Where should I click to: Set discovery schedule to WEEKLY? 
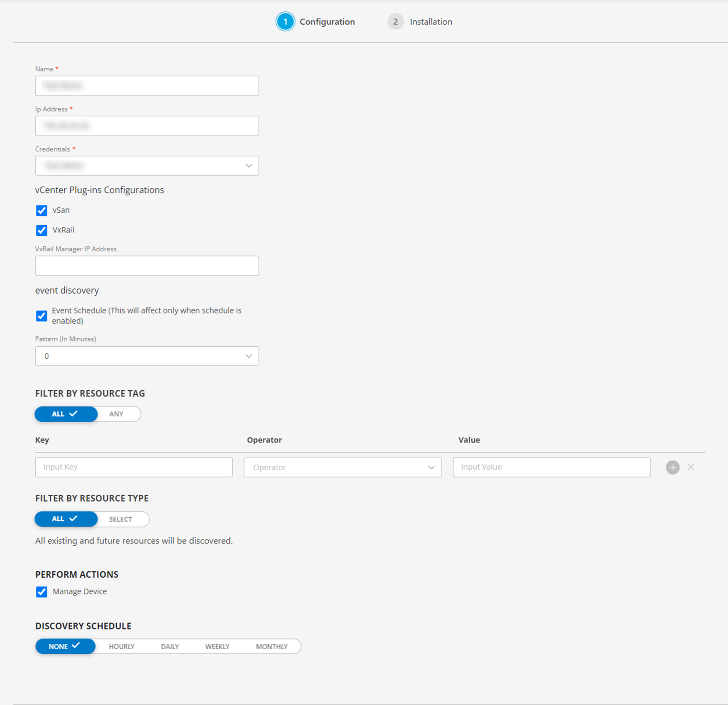pos(217,646)
